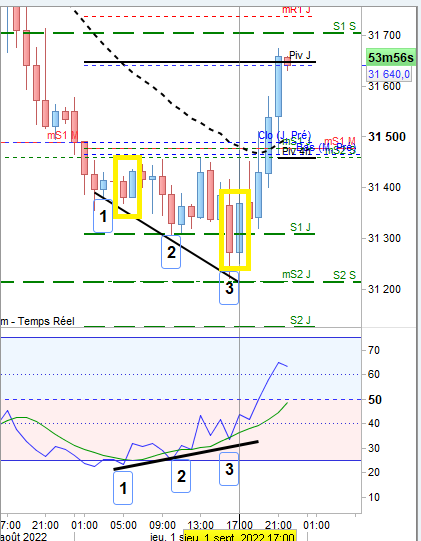Screen dimensions: 421x541
Task: Click the 10 level on RSI scale
Action: click(374, 497)
